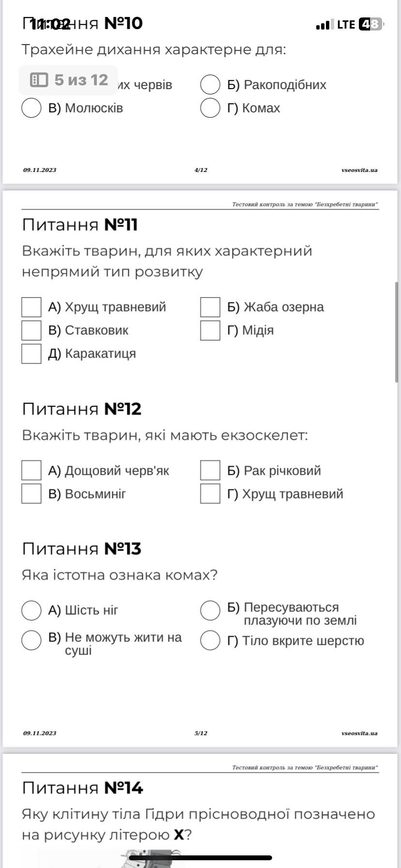Tap the page thumbnails sidebar icon
The image size is (401, 868).
(39, 80)
